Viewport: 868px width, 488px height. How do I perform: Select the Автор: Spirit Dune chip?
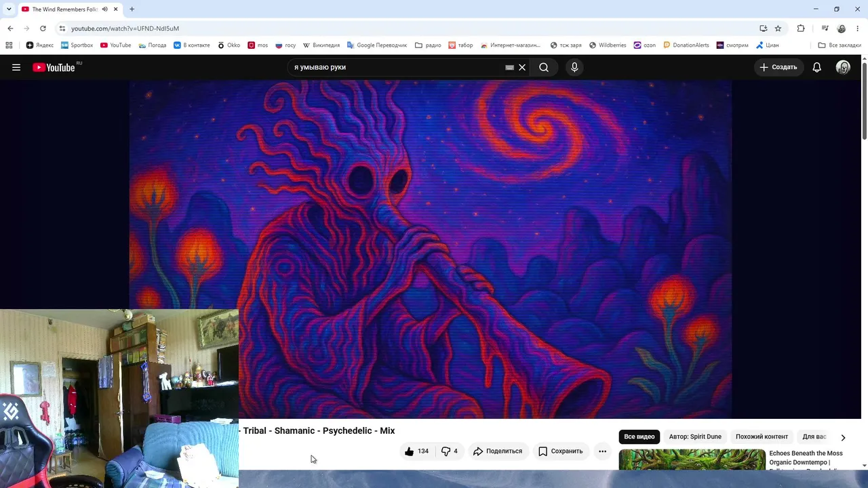[x=695, y=436]
